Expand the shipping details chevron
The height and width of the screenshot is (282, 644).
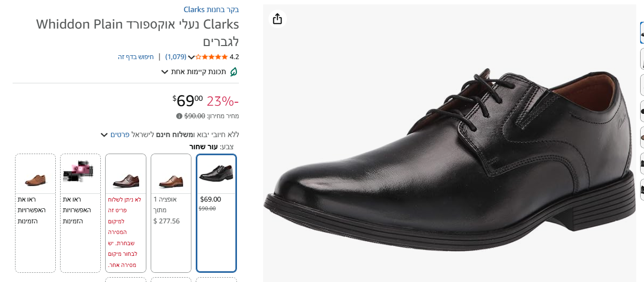coord(104,135)
